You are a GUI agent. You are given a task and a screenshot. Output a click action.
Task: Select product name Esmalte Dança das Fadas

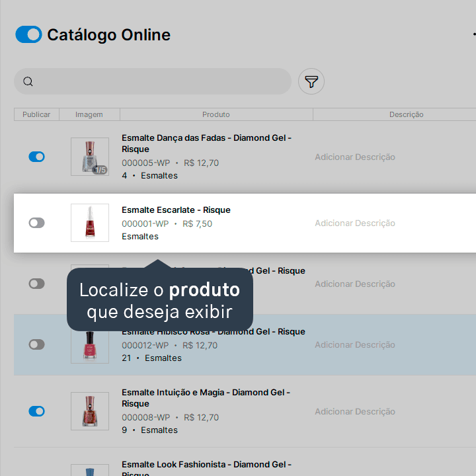coord(206,143)
